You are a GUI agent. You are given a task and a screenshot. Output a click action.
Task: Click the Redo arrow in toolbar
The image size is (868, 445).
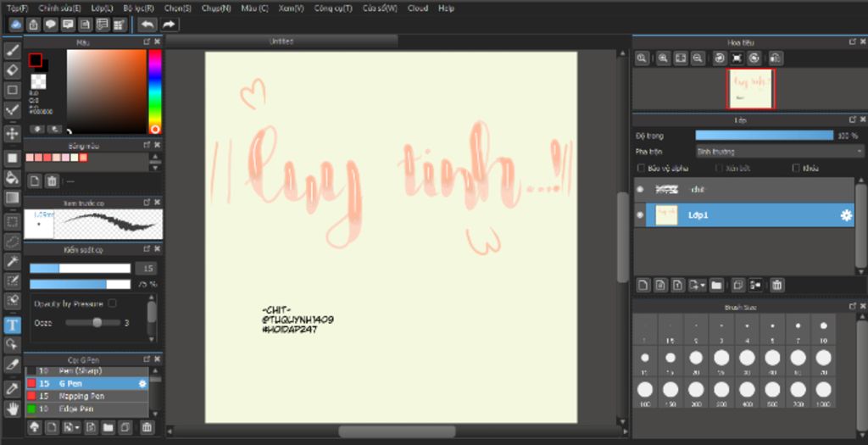point(170,25)
